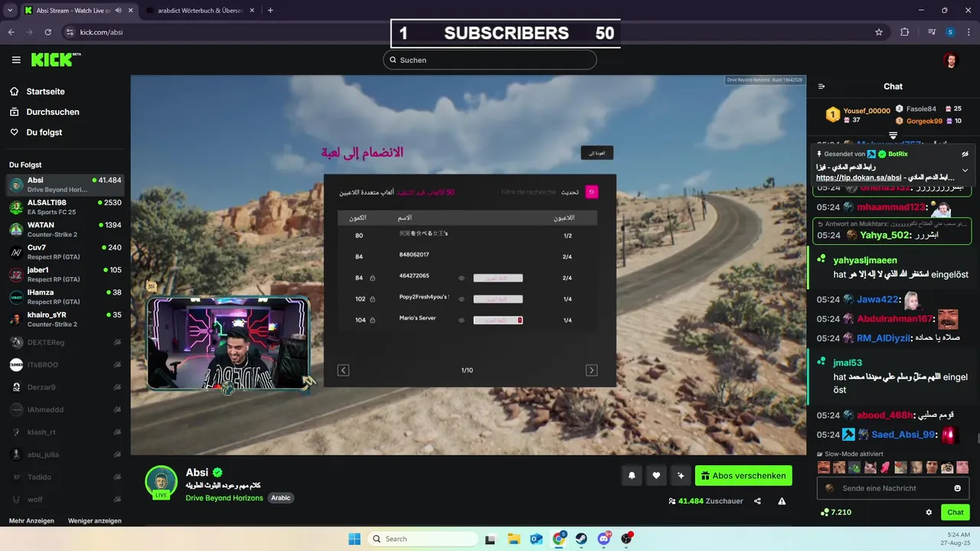
Task: Click Yousef_00000 top gifter name
Action: pyautogui.click(x=867, y=111)
